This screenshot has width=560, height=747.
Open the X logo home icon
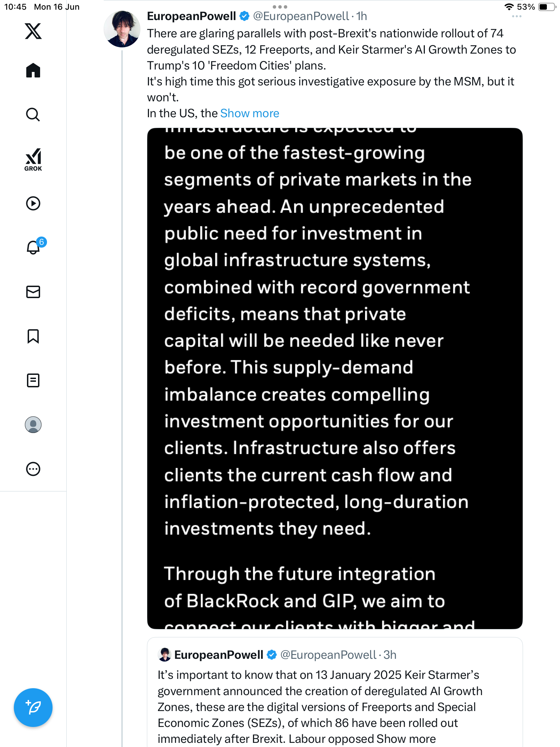click(x=33, y=31)
